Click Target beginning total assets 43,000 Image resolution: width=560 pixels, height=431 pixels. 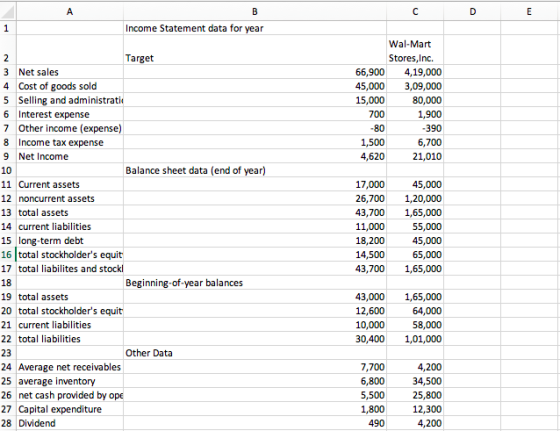tap(255, 297)
